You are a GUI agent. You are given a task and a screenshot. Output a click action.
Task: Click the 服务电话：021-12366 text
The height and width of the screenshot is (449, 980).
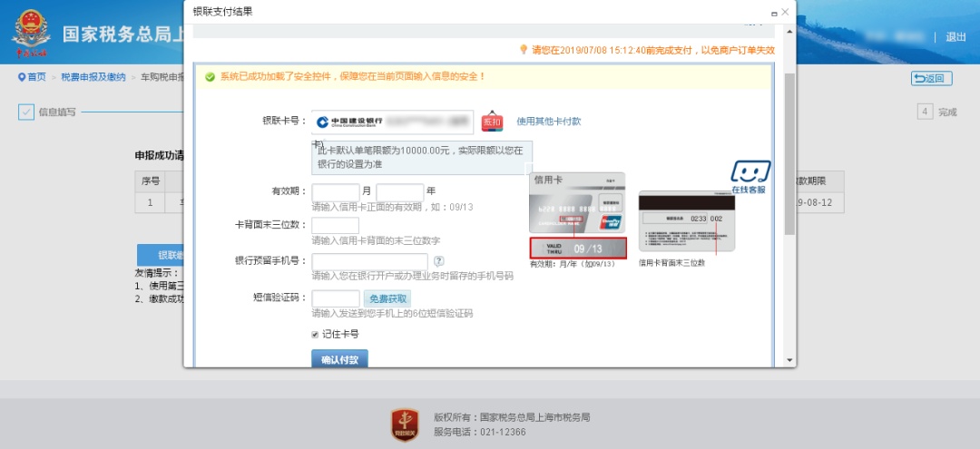480,432
